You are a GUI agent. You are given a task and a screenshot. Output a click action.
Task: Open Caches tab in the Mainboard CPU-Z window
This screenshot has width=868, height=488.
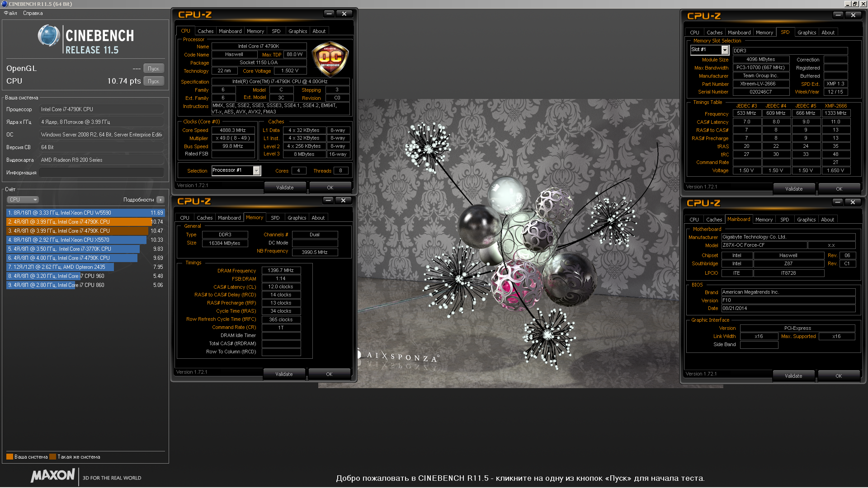714,220
